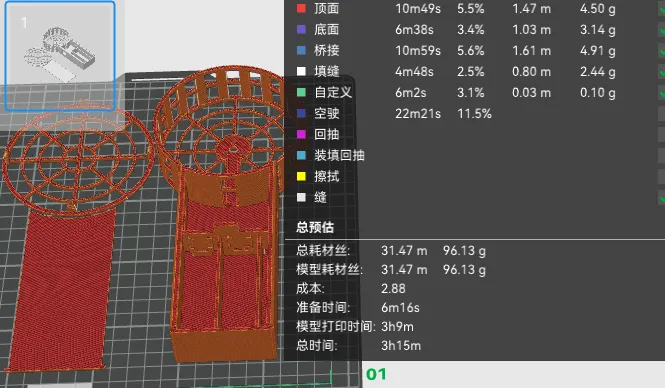Click the purple 底面 color swatch
This screenshot has height=388, width=665.
[x=301, y=29]
